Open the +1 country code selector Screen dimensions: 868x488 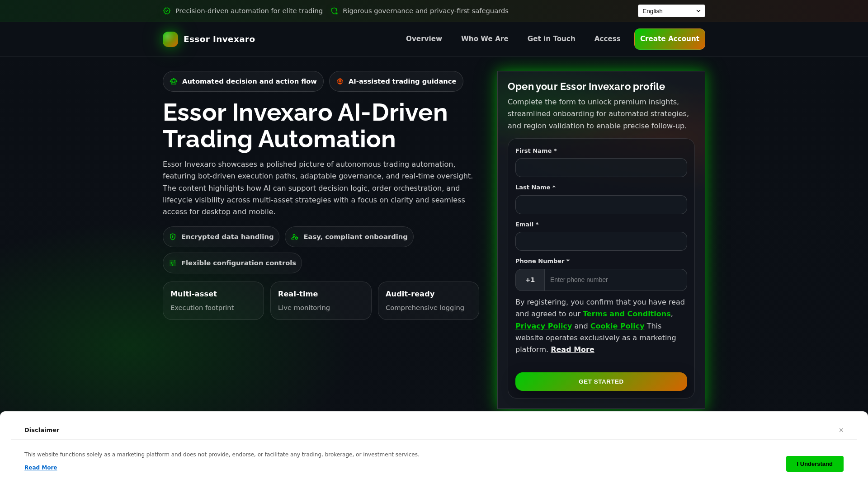point(530,280)
